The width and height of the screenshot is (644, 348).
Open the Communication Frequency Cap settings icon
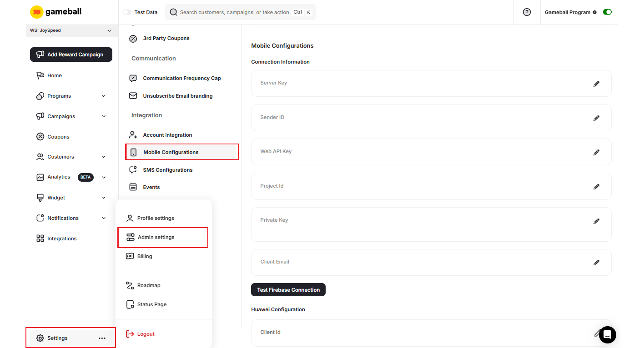tap(133, 78)
